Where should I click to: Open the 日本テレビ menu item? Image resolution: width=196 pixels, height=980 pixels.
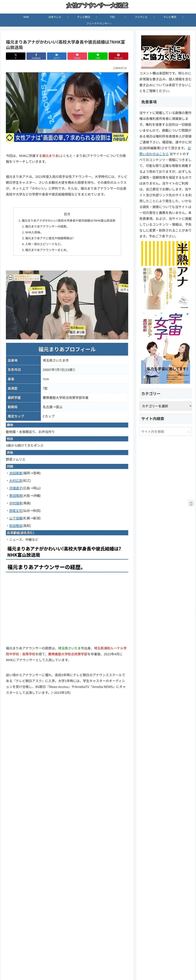click(55, 17)
